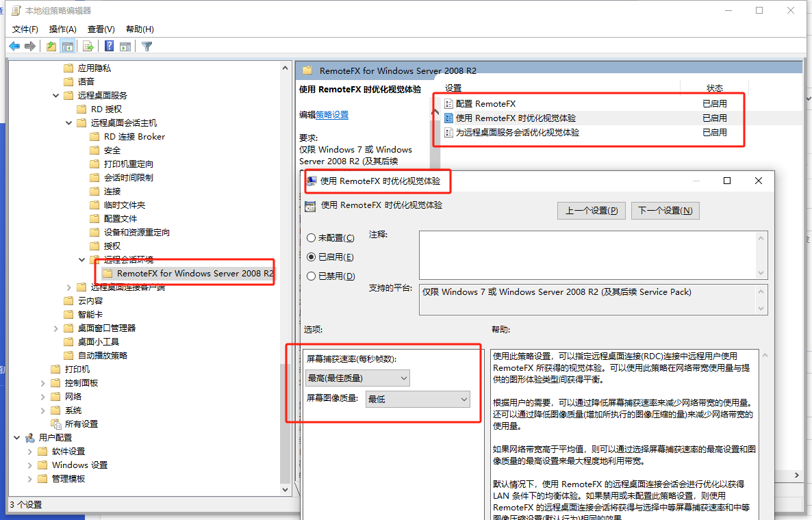Click the gray Forward arrow in toolbar
Viewport: 812px width, 520px height.
click(x=30, y=47)
